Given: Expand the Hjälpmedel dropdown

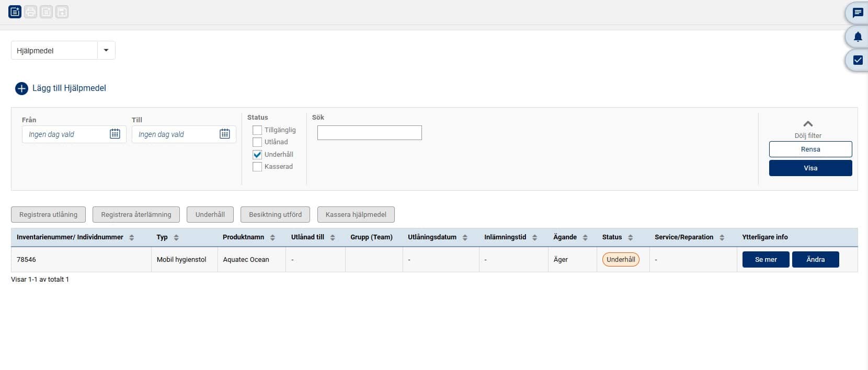Looking at the screenshot, I should tap(106, 51).
